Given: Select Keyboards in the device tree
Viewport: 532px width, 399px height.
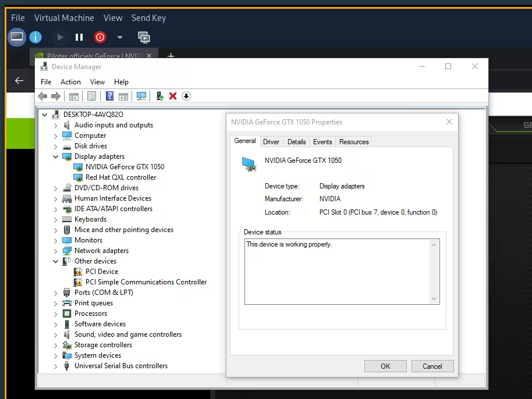Looking at the screenshot, I should (90, 219).
